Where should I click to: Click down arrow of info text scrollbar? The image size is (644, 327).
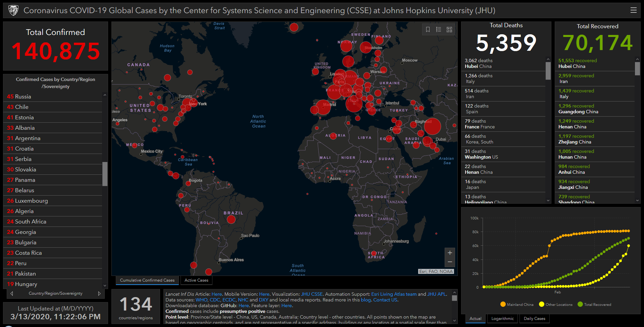[455, 321]
